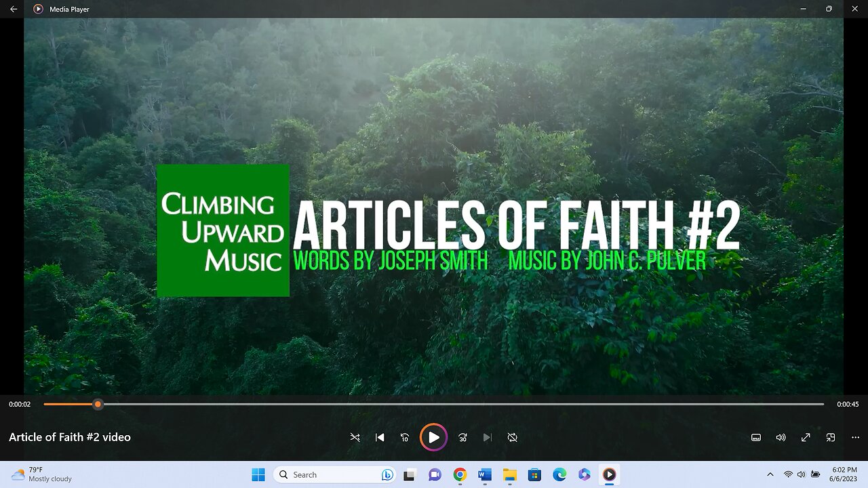Image resolution: width=868 pixels, height=488 pixels.
Task: Skip forward 30 seconds
Action: click(462, 438)
